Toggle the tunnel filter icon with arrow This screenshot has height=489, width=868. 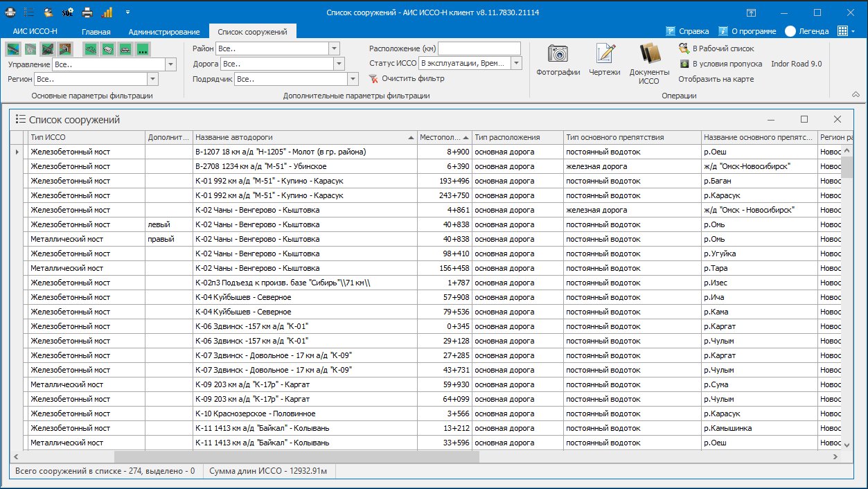pyautogui.click(x=65, y=48)
